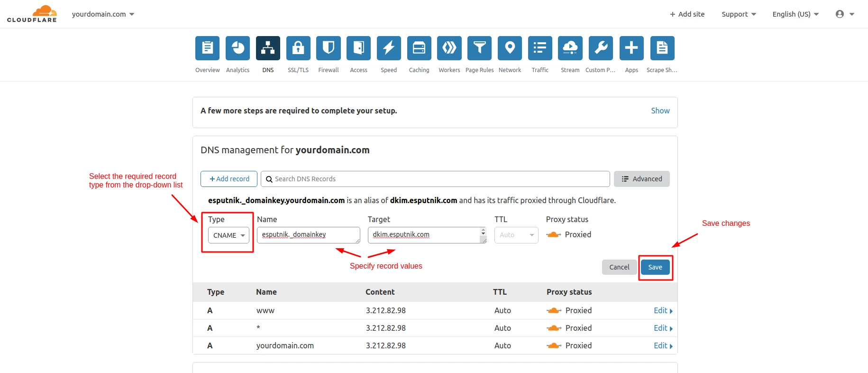868x373 pixels.
Task: Open the Stream cloud icon
Action: coord(570,48)
